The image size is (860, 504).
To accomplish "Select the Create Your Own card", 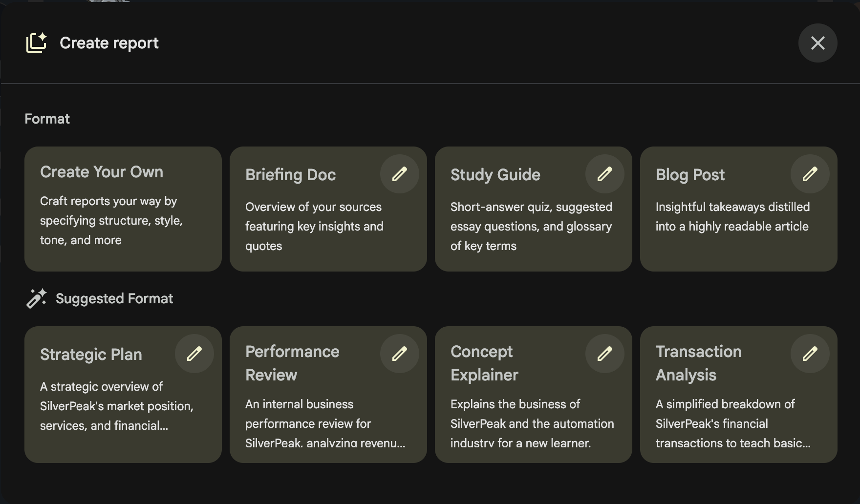I will point(123,209).
